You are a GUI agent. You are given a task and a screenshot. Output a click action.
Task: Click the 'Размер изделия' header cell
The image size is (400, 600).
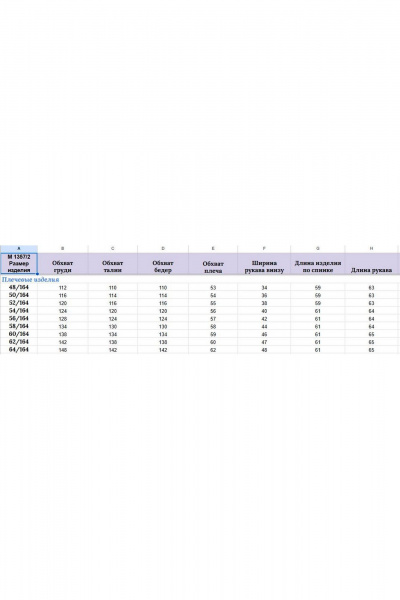[x=19, y=263]
